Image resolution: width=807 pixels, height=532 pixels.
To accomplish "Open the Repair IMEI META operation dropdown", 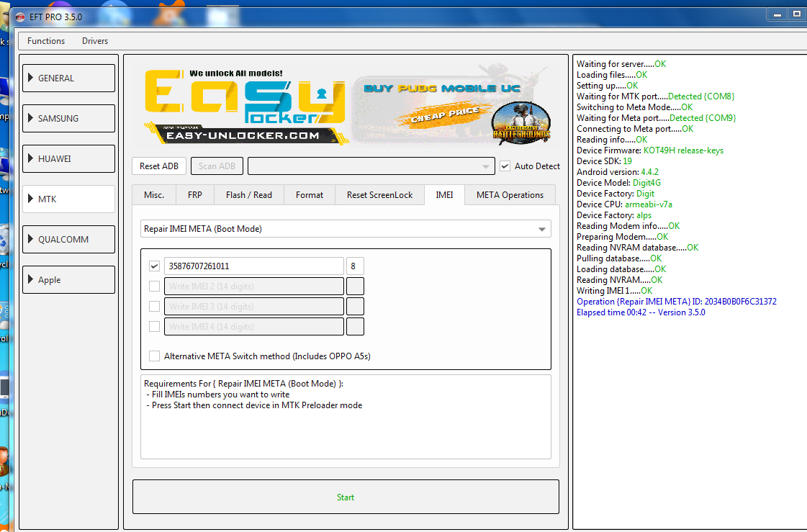I will [x=346, y=229].
